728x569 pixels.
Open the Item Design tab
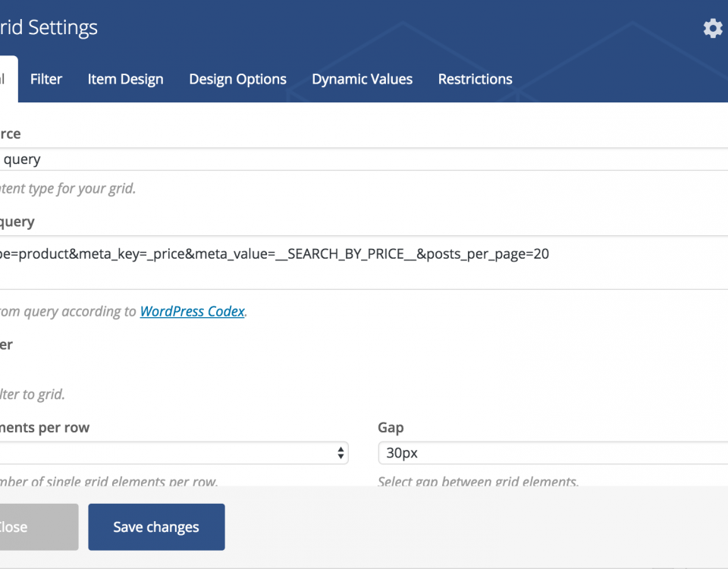[125, 79]
